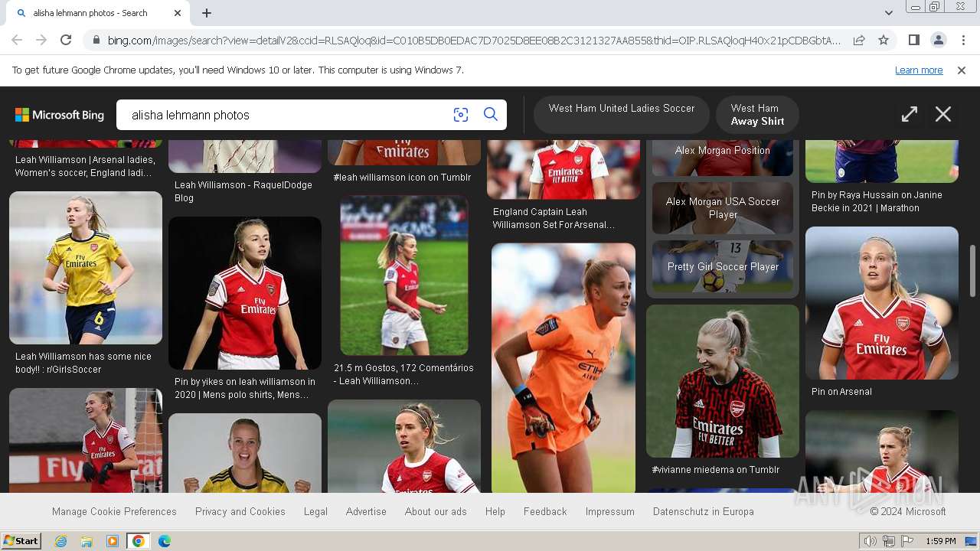Open volume control in system tray
This screenshot has height=551, width=980.
870,541
